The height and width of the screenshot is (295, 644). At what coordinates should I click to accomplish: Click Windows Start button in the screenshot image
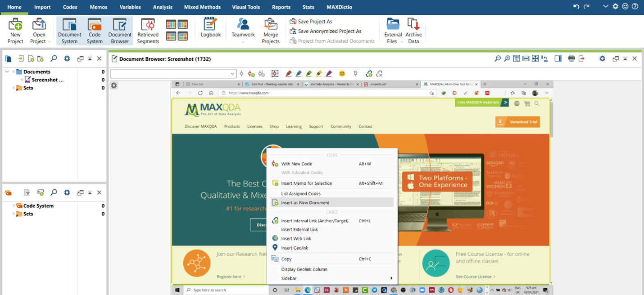(177, 290)
